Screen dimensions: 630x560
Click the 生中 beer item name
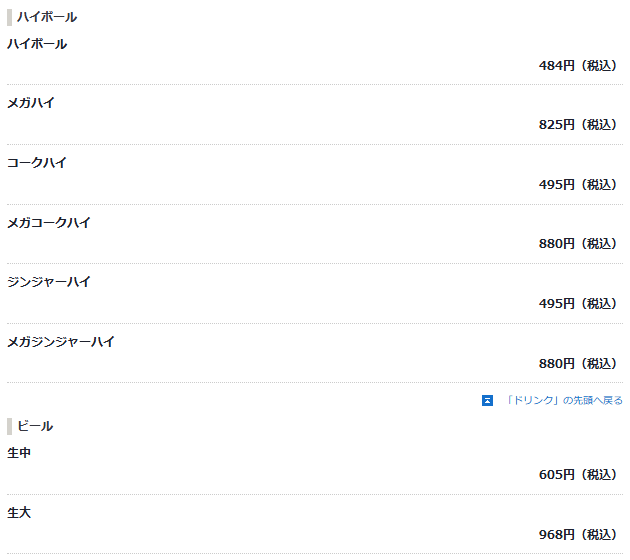[x=19, y=453]
